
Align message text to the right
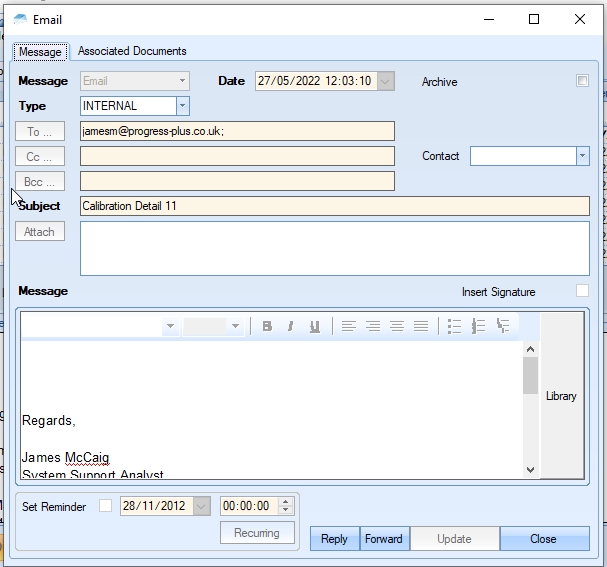point(396,326)
